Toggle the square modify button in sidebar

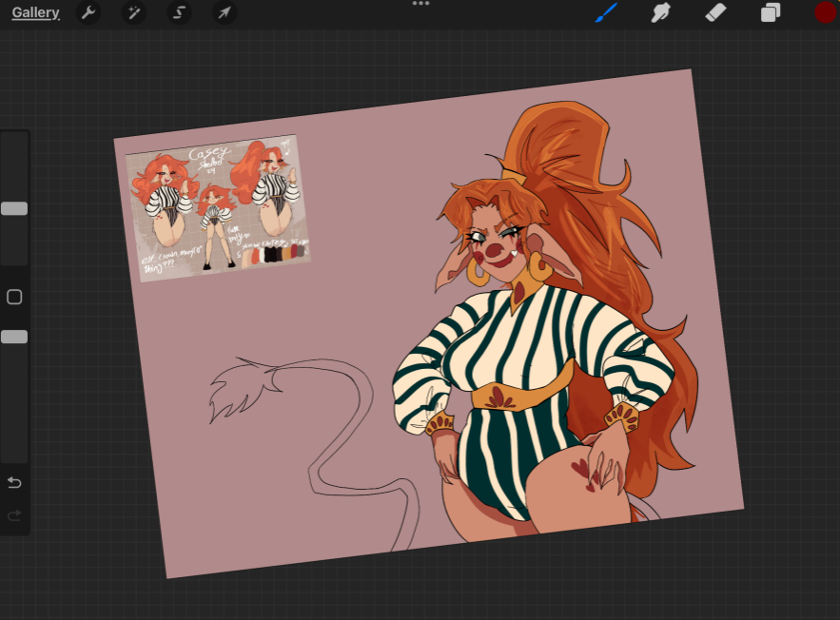[14, 298]
